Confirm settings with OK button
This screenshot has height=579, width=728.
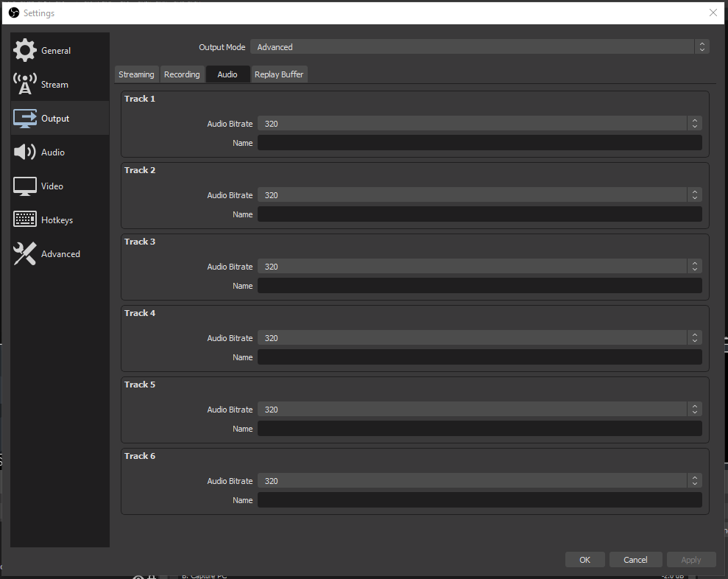[x=585, y=560]
